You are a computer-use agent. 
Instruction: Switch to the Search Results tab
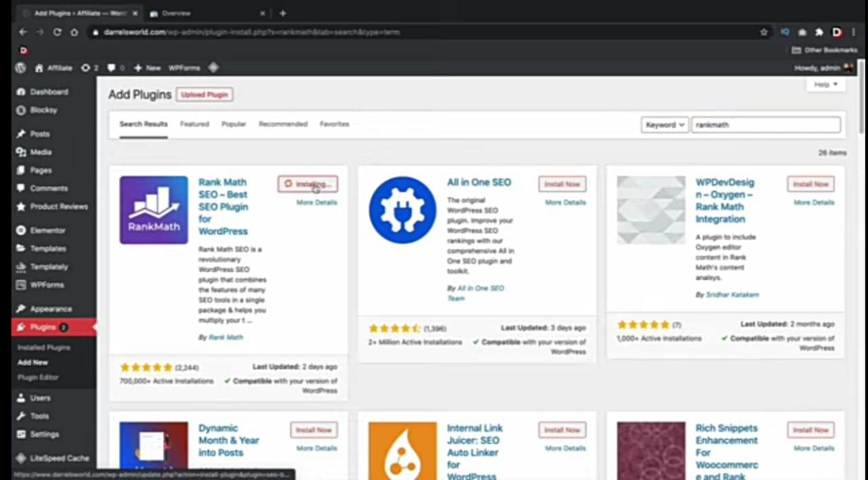click(144, 125)
